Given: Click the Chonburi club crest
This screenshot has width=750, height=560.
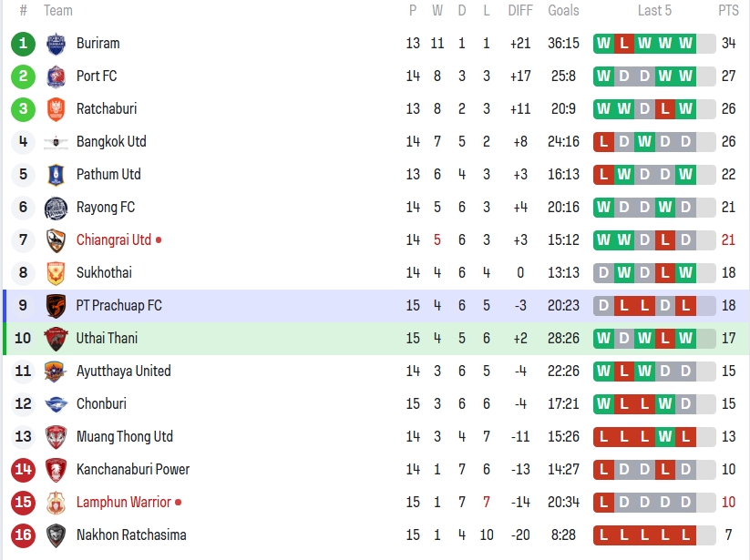Looking at the screenshot, I should click(x=56, y=404).
